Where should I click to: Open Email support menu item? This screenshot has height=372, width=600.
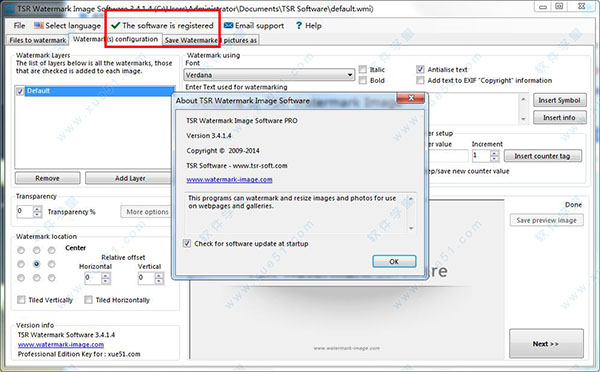[x=254, y=26]
